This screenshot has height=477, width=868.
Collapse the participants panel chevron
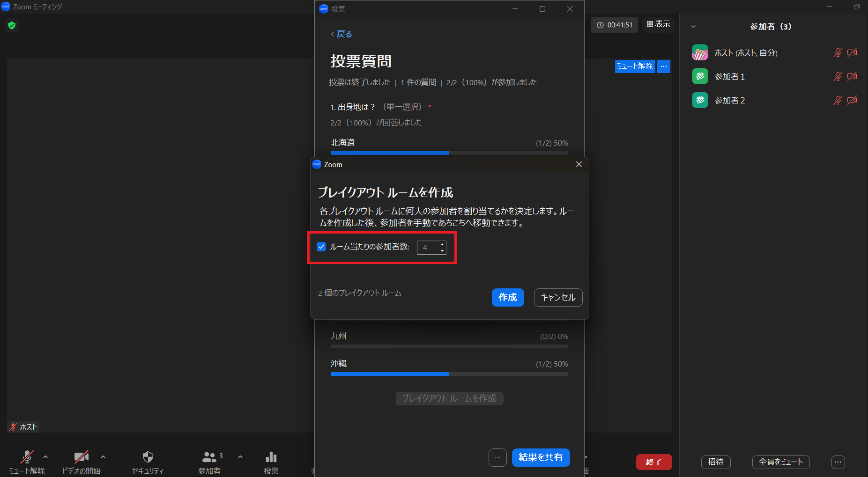click(x=693, y=27)
